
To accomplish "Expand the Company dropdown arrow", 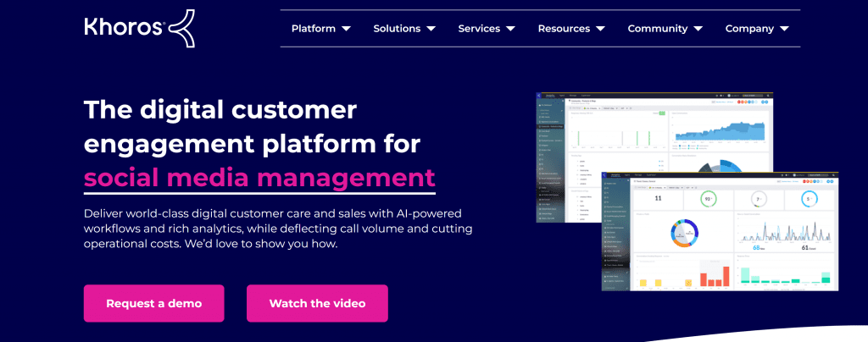I will click(784, 29).
